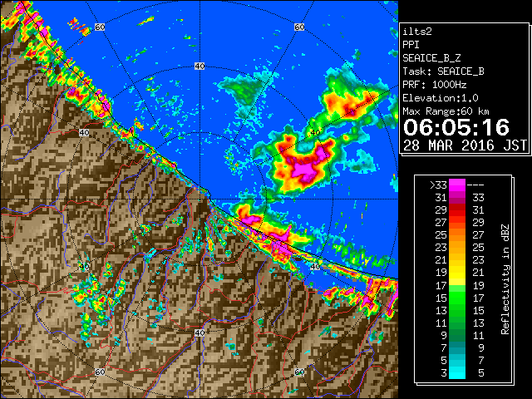This screenshot has width=532, height=399.
Task: Click the 06:05:16 timestamp
Action: click(456, 127)
